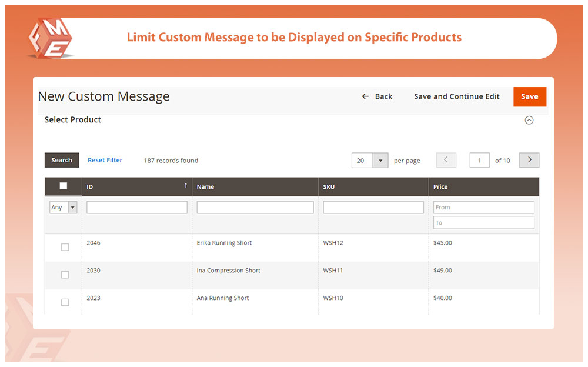Screen dimensions: 588x367
Task: Select the Reset Filter link
Action: [x=105, y=159]
